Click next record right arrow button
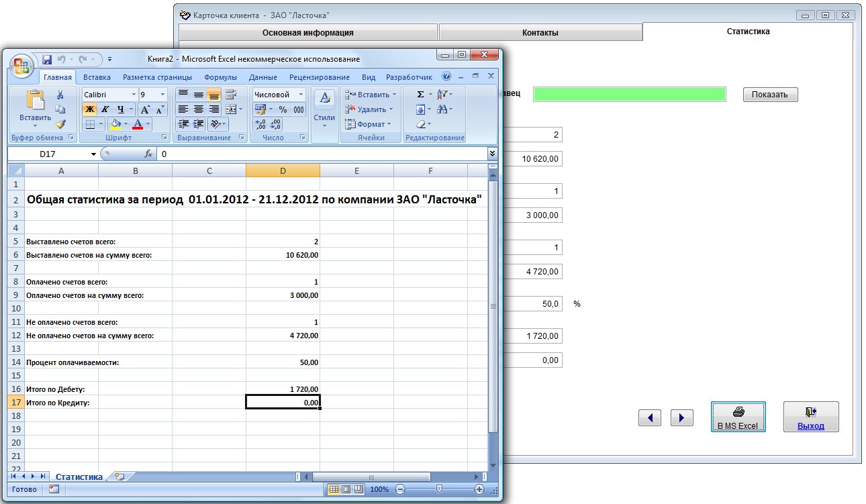 tap(681, 417)
